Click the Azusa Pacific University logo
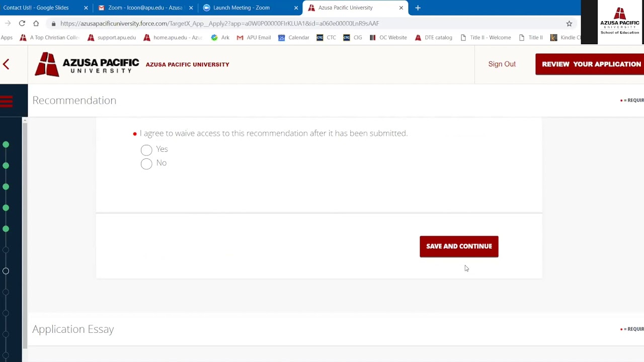This screenshot has width=644, height=362. 87,64
